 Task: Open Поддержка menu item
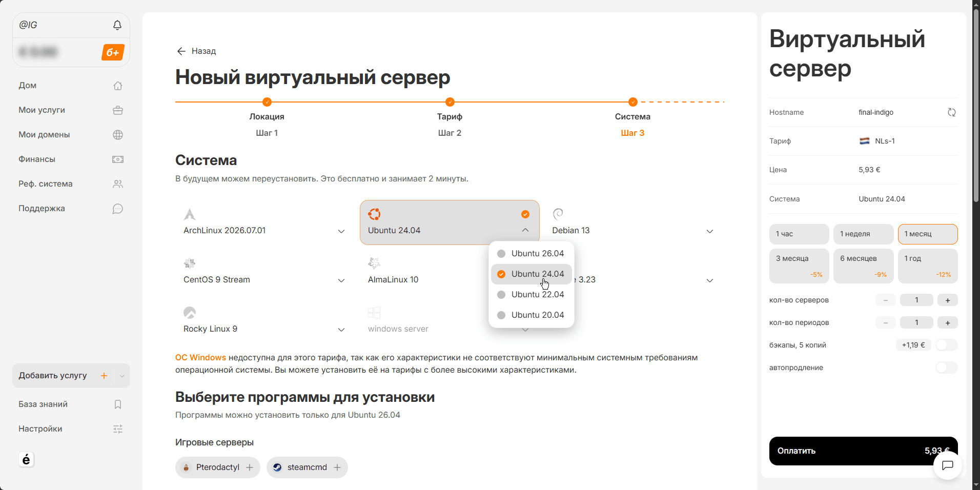pos(71,209)
